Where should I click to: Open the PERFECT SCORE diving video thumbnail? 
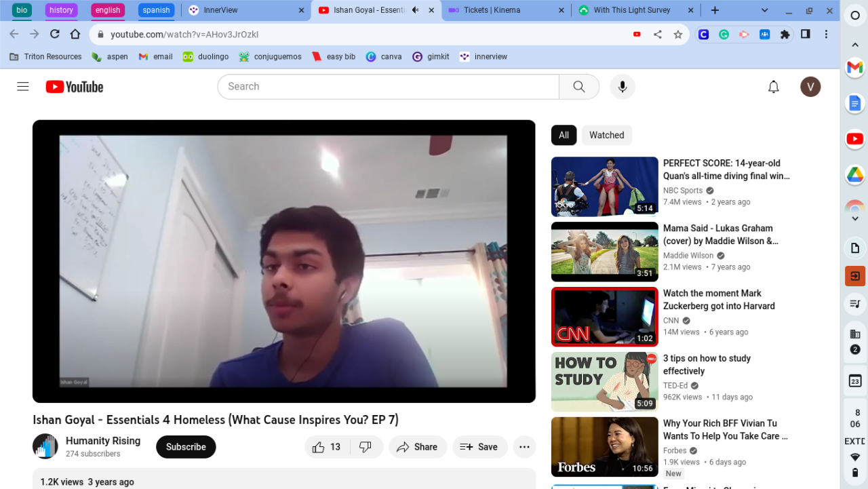[x=605, y=187]
